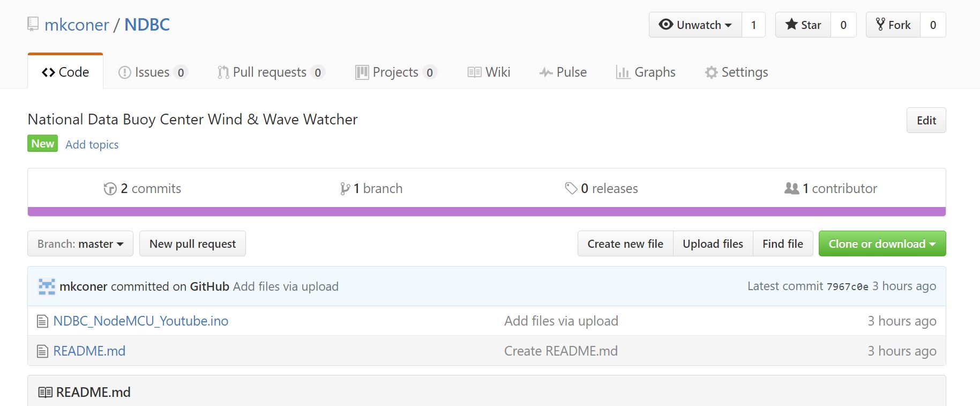Click the mkconer avatar identicon in commit row
980x406 pixels.
(47, 286)
